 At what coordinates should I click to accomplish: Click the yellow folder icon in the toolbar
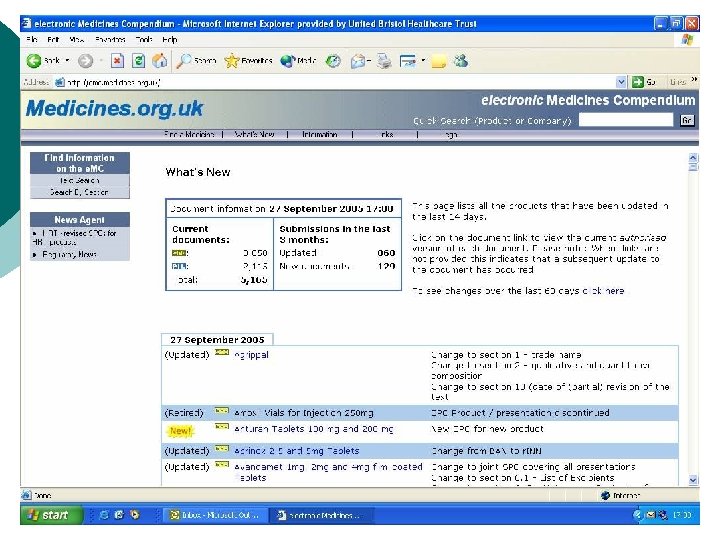(439, 61)
